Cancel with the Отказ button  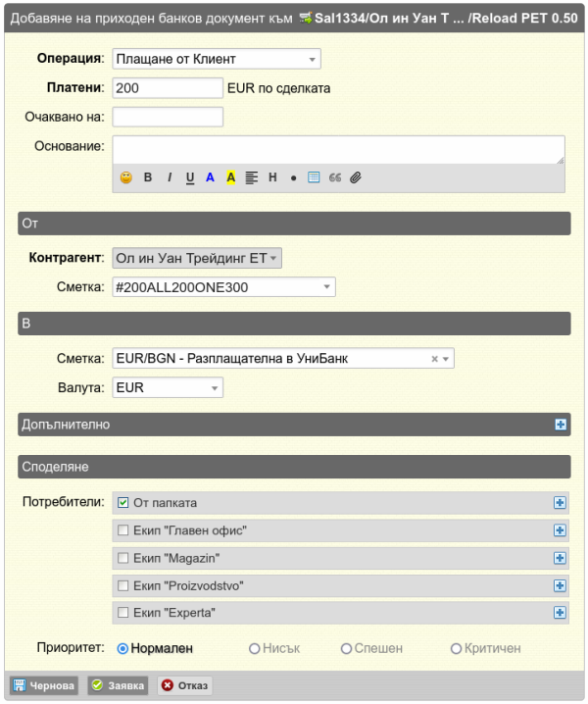[x=185, y=685]
